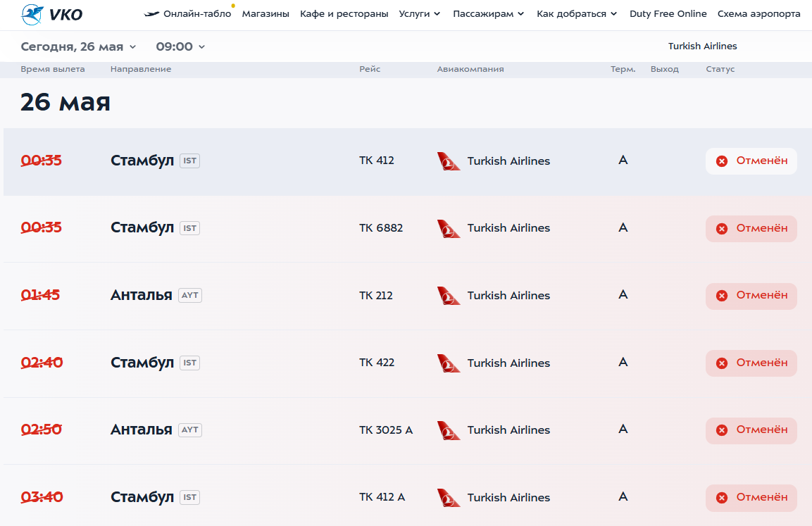This screenshot has height=526, width=812.
Task: Go to Duty Free Online
Action: pyautogui.click(x=668, y=14)
